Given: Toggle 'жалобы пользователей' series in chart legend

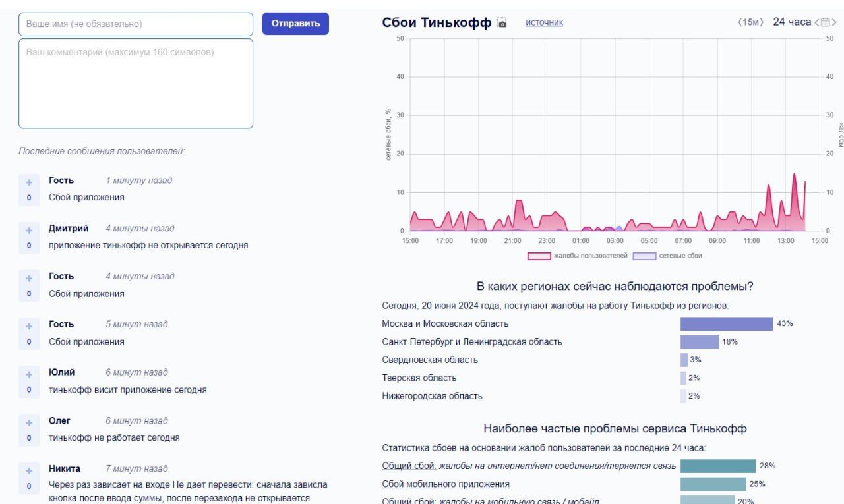Looking at the screenshot, I should click(x=577, y=256).
